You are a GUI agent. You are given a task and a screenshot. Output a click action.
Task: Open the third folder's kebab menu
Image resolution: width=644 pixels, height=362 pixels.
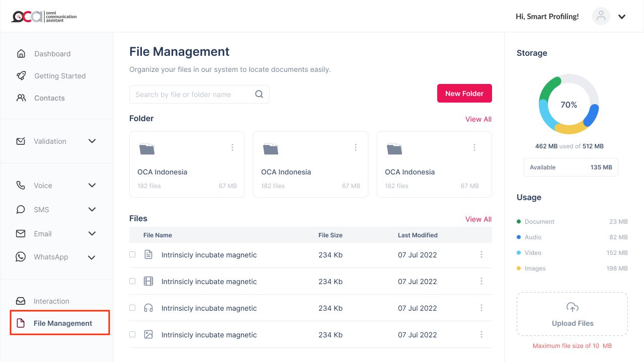pos(474,147)
